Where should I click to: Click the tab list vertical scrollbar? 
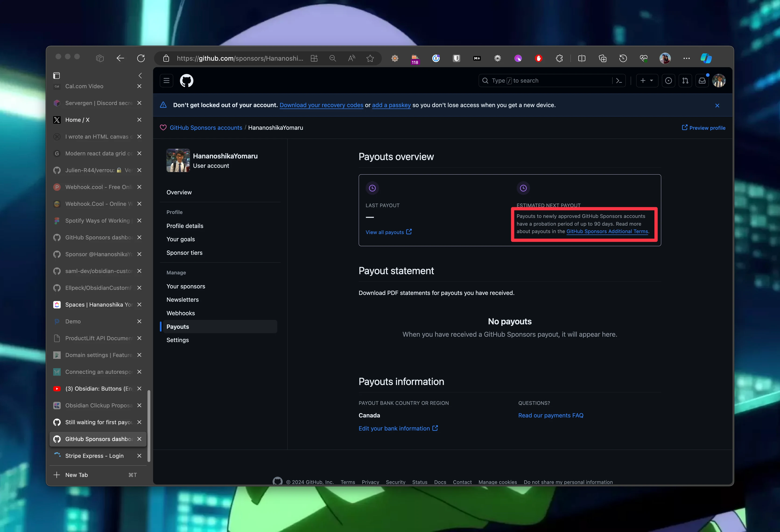[149, 426]
